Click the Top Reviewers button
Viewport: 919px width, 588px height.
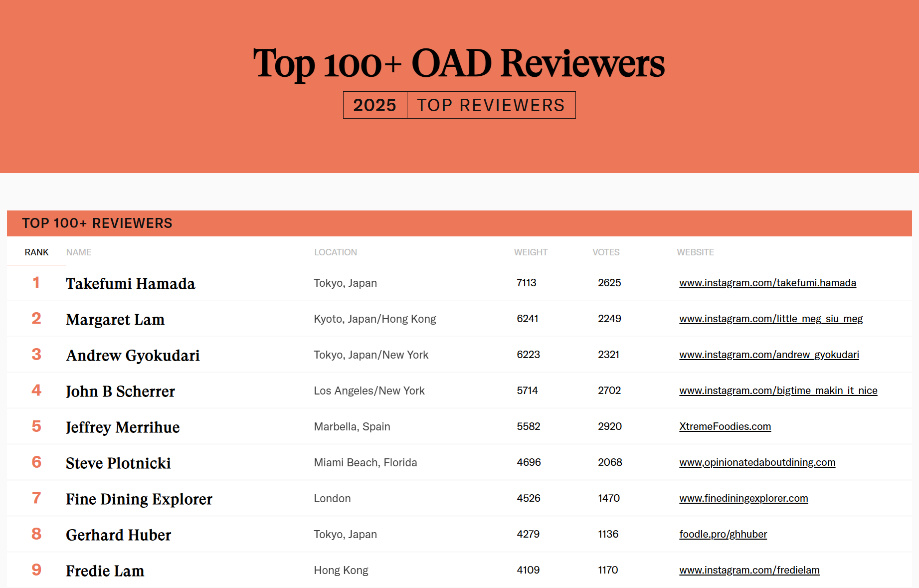click(491, 105)
